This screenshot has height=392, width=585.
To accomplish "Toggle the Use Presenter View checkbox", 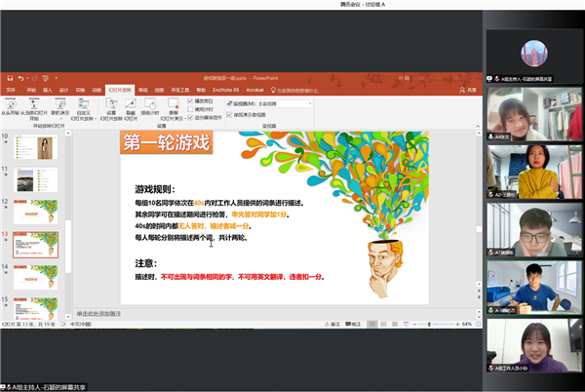I will click(230, 114).
